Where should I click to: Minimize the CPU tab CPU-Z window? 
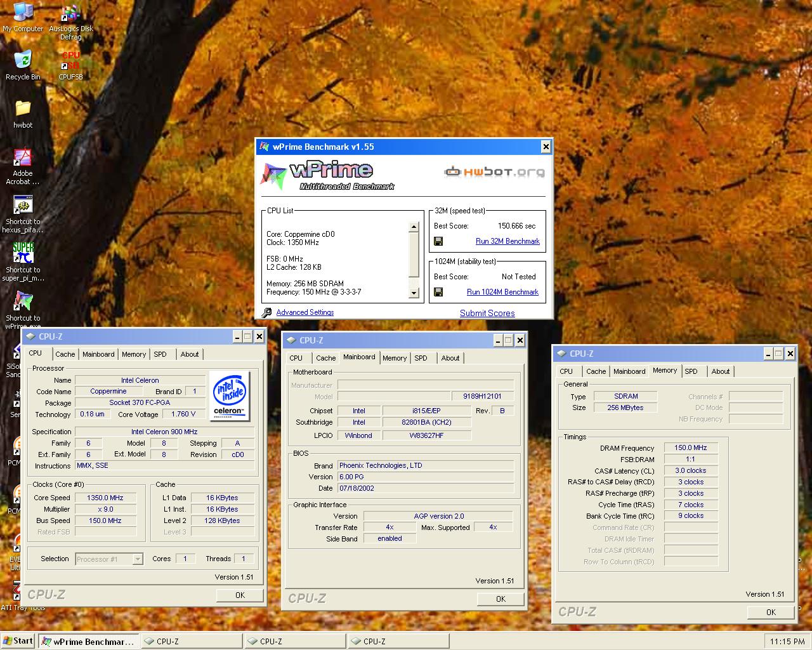pyautogui.click(x=238, y=336)
